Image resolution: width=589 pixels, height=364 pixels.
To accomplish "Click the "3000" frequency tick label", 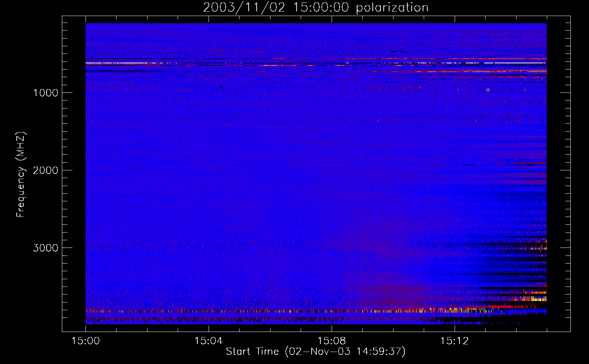I will click(x=46, y=248).
